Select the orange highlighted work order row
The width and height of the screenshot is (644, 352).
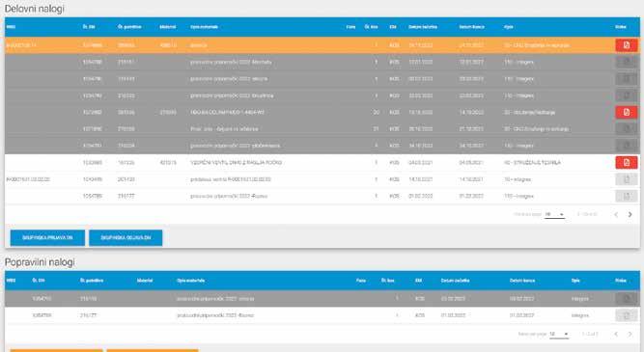click(x=322, y=45)
